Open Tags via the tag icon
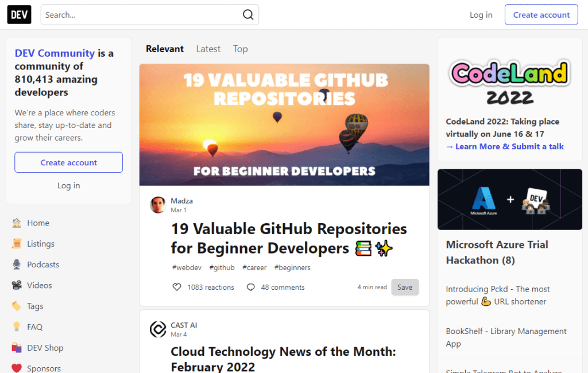This screenshot has width=588, height=373. click(x=17, y=306)
